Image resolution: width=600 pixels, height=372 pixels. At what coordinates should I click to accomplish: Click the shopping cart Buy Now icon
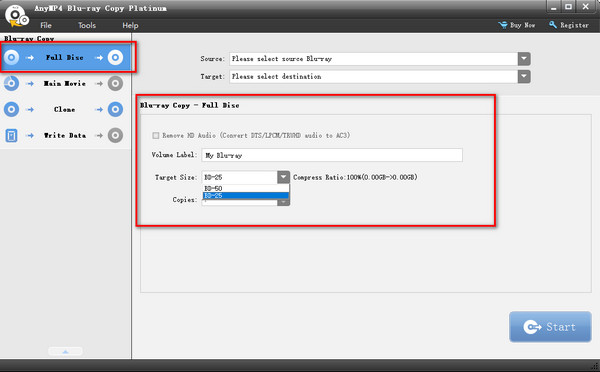(503, 25)
